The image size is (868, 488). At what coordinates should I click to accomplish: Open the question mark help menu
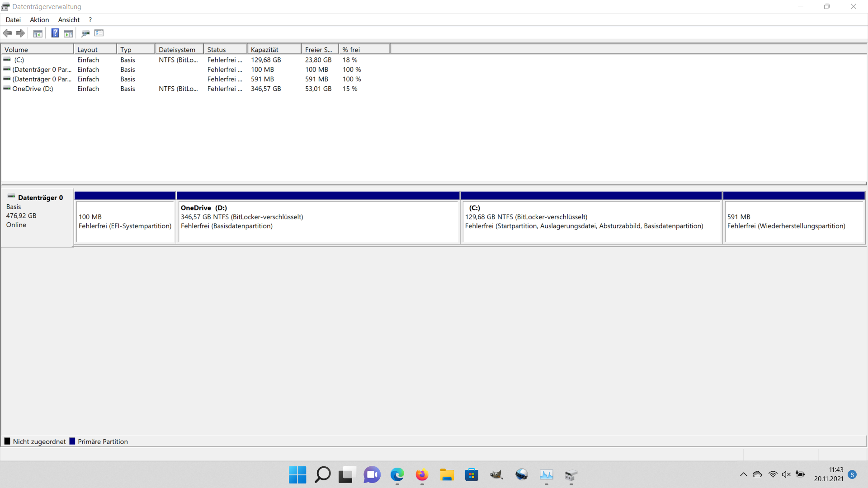pos(90,20)
